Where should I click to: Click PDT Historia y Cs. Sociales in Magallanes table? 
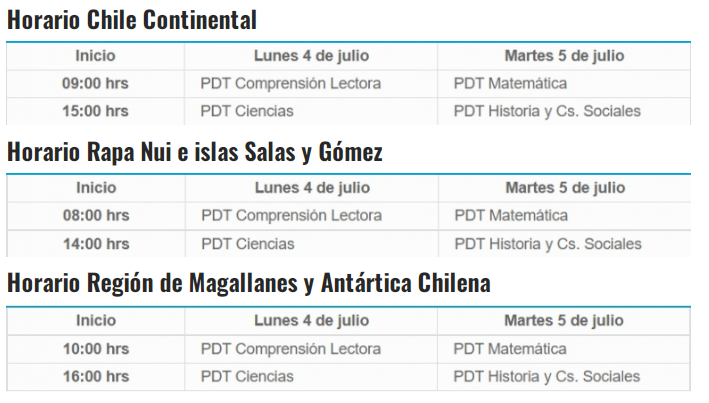(547, 377)
